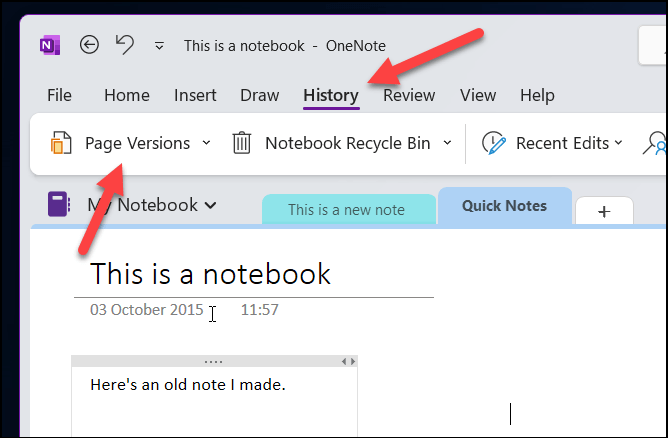The image size is (668, 438).
Task: Click the window title 'This is a notebook - OneNote'
Action: point(285,46)
